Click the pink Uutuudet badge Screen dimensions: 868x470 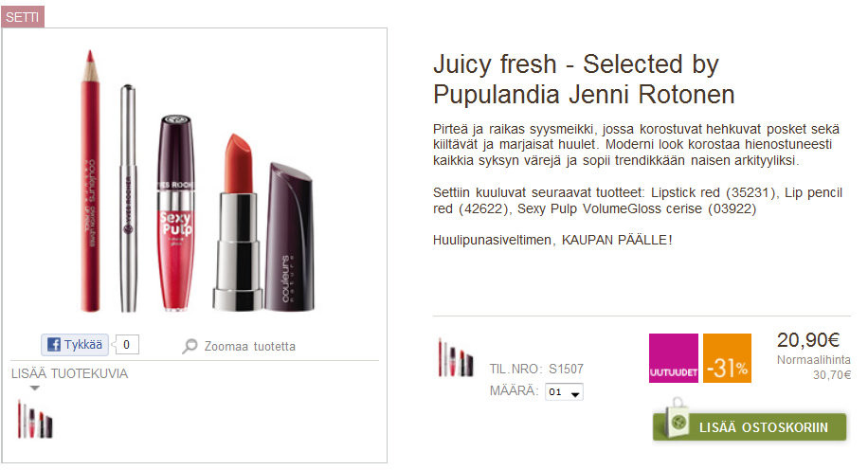[x=673, y=357]
